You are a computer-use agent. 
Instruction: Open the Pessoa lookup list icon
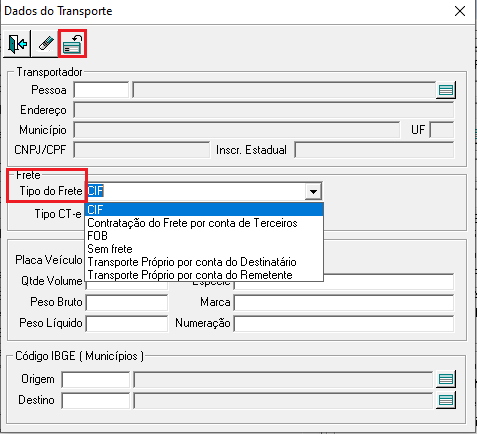pos(446,90)
